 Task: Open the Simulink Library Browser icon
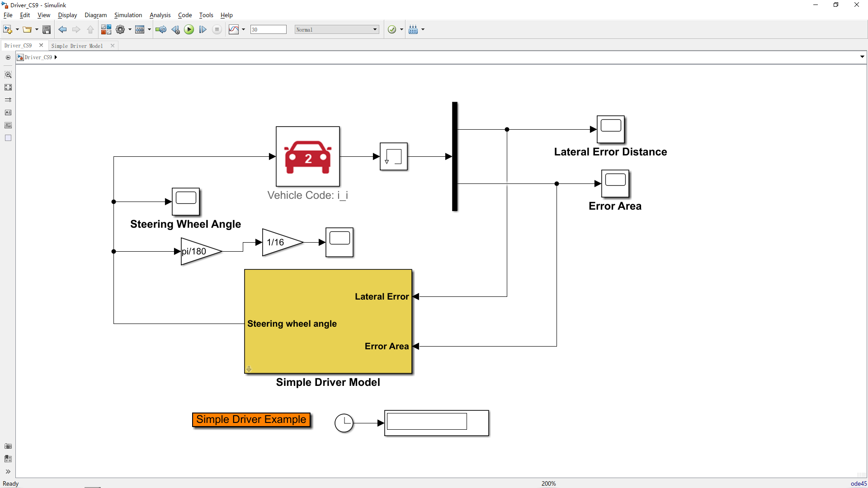(106, 29)
